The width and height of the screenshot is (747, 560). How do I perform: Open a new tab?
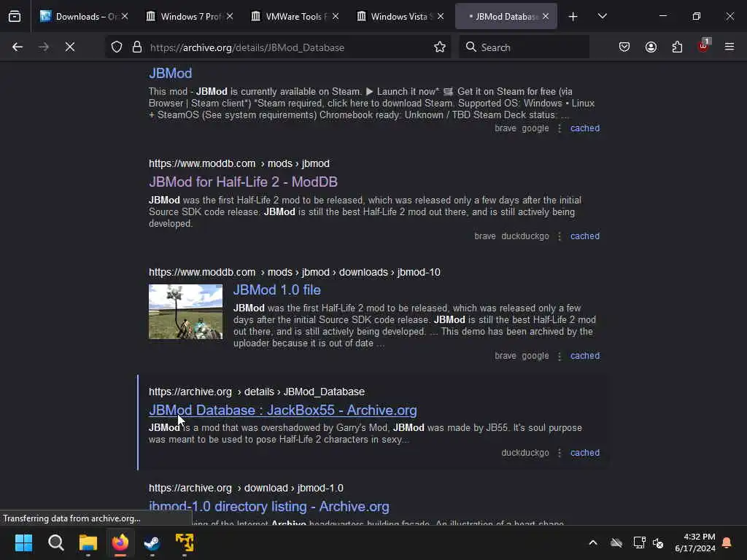coord(573,17)
